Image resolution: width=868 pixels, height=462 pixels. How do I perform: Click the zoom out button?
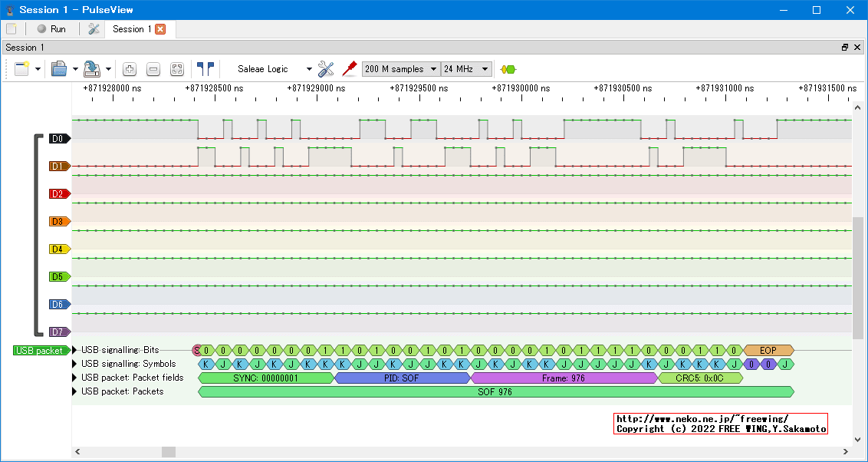point(153,69)
